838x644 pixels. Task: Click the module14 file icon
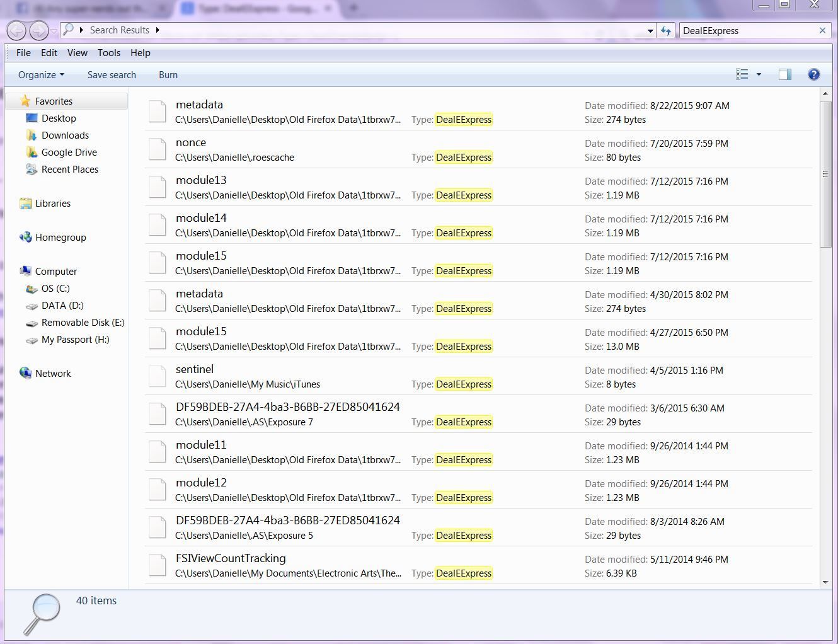pos(158,225)
